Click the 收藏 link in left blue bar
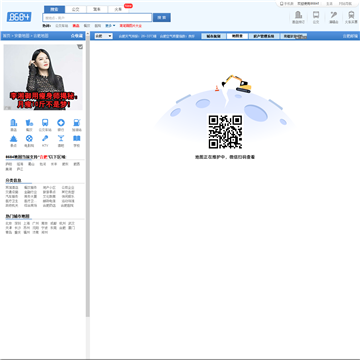This screenshot has height=360, width=360. (77, 36)
